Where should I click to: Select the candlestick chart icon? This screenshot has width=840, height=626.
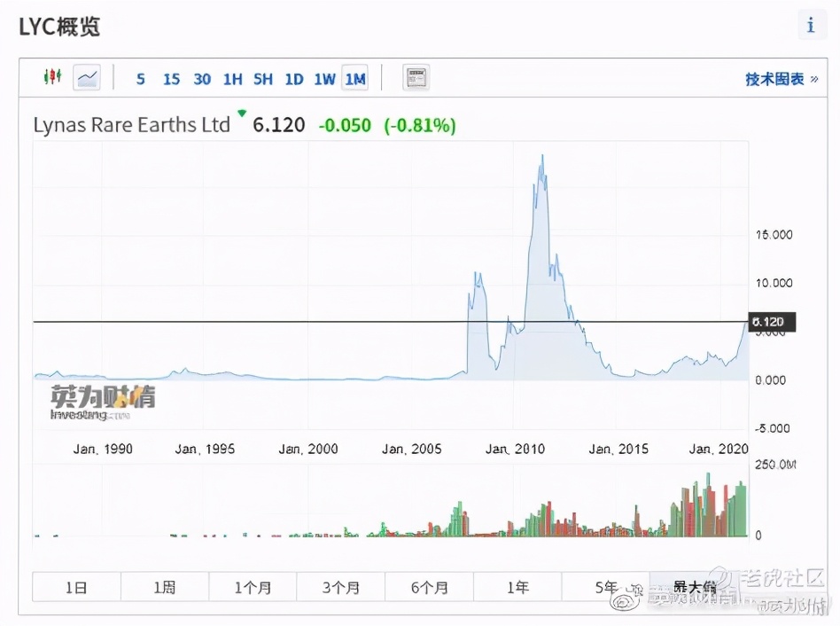click(x=52, y=78)
